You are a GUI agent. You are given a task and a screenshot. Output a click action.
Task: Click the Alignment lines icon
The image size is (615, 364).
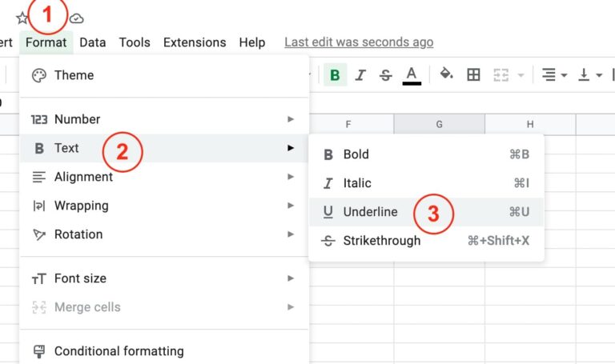click(38, 177)
